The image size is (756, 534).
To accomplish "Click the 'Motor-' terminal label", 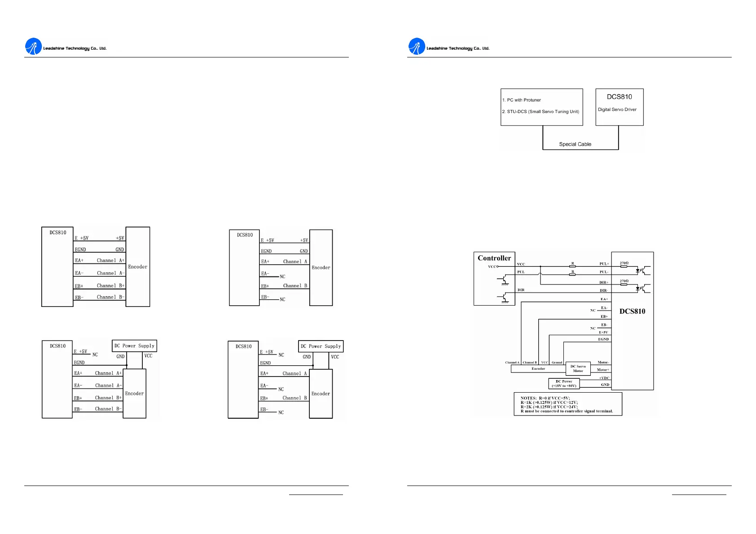I will tap(603, 363).
